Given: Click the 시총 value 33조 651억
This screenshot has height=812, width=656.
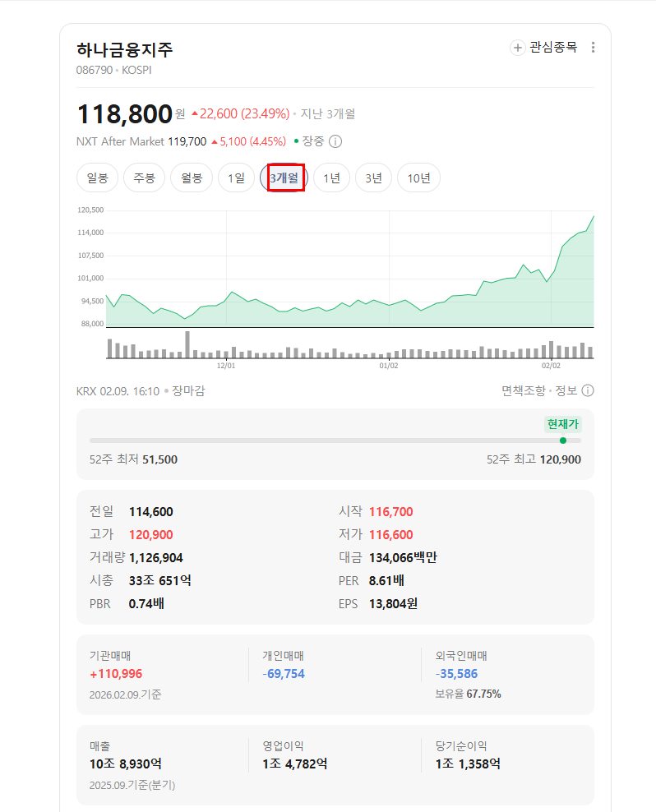Looking at the screenshot, I should [x=160, y=580].
